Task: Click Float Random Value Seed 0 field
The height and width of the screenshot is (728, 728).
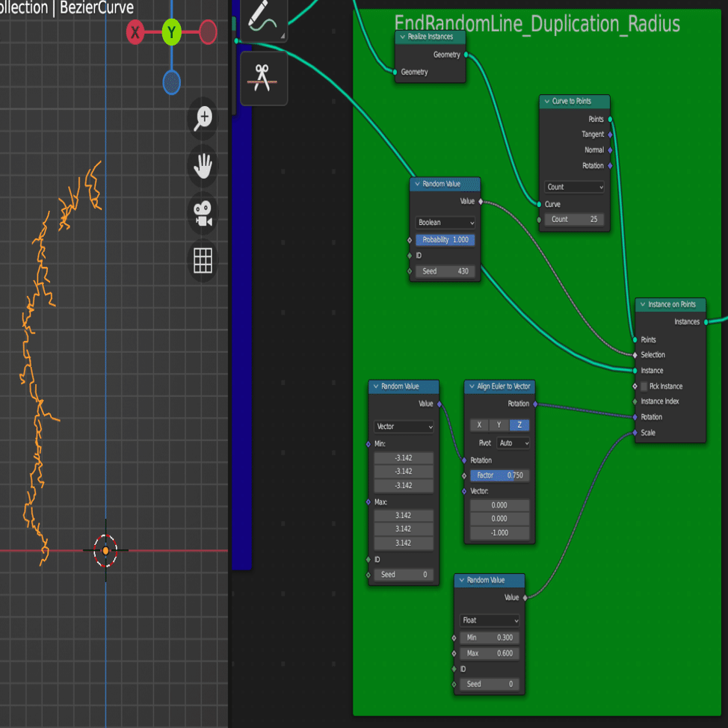Action: coord(490,685)
